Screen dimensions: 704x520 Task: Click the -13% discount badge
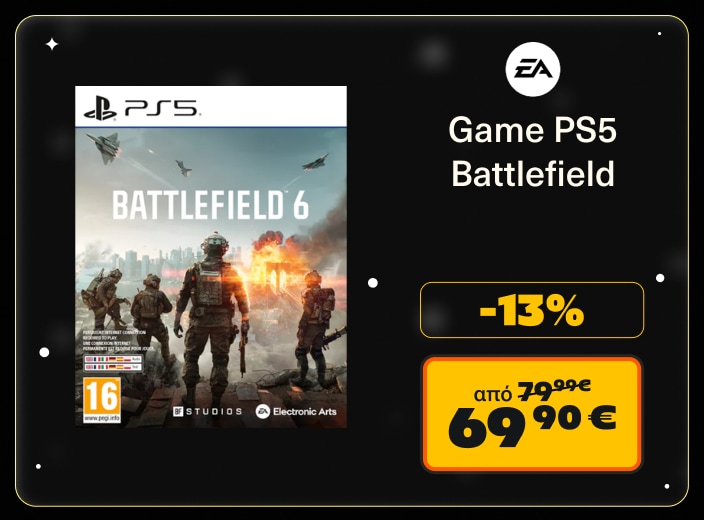pos(532,310)
